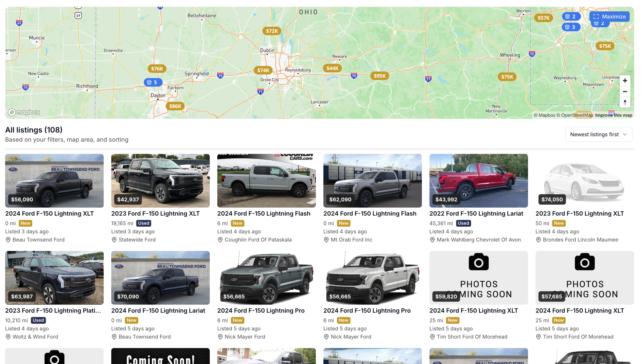The height and width of the screenshot is (364, 641).
Task: Select the $95K price marker on map
Action: [x=379, y=76]
